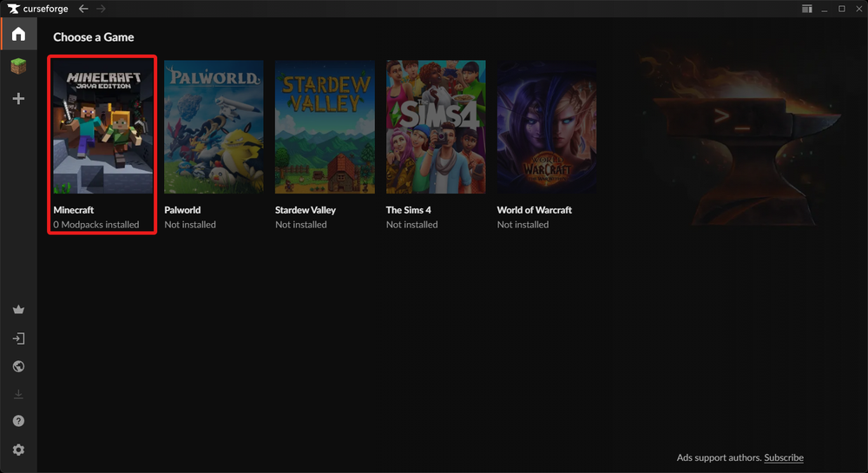Click the plus icon to add a game
The width and height of the screenshot is (868, 473).
point(18,99)
